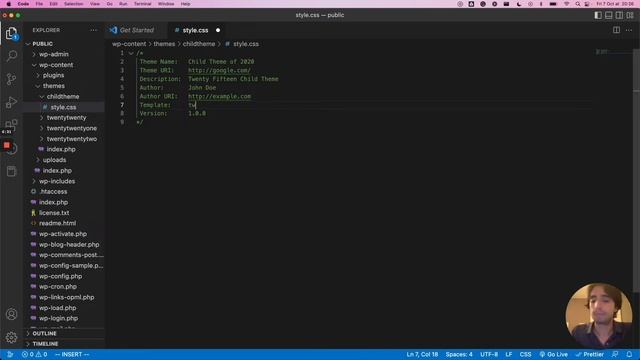Click the notifications bell icon

tap(629, 354)
